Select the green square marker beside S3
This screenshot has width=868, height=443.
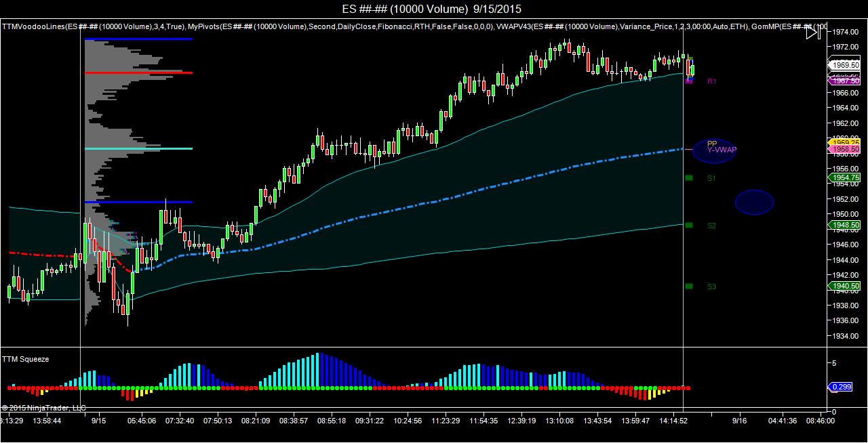(x=689, y=286)
